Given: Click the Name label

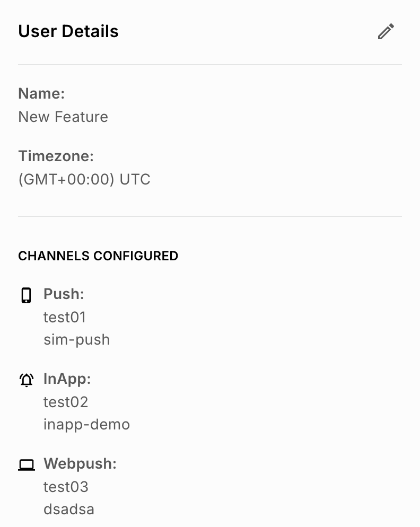Looking at the screenshot, I should pos(41,93).
